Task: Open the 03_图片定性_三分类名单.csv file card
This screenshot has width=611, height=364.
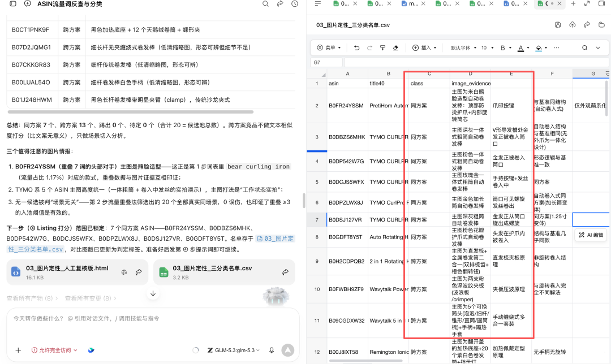Action: (224, 272)
